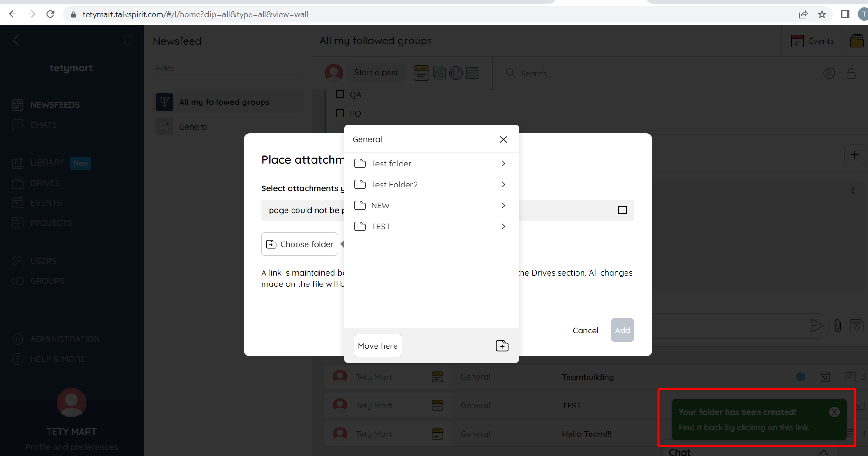Collapse sidebar with back arrow
The width and height of the screenshot is (868, 456).
[15, 40]
